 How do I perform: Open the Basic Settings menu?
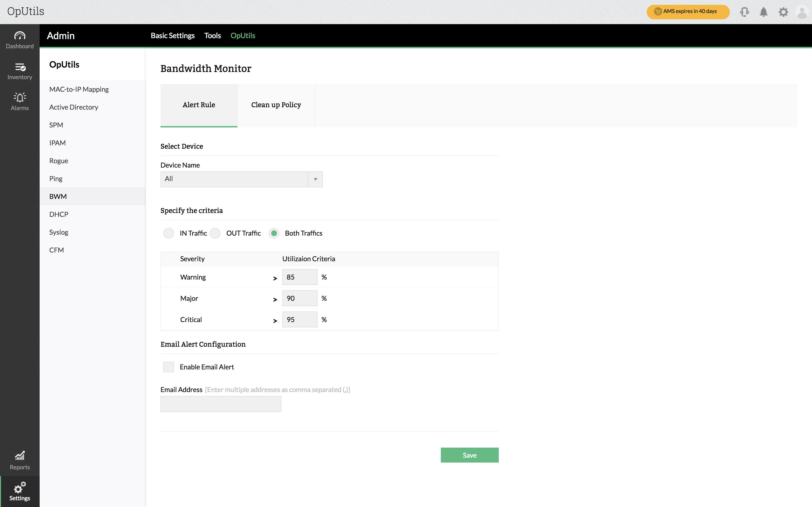pos(173,35)
